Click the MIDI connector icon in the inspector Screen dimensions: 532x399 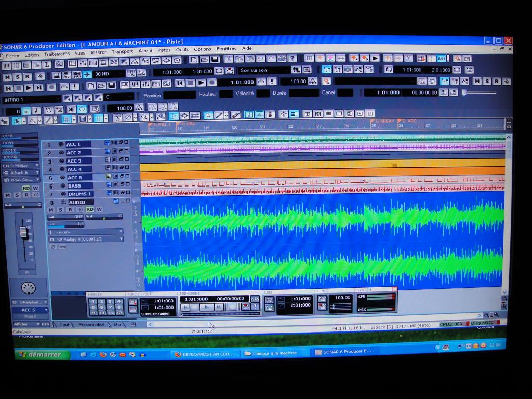28,288
